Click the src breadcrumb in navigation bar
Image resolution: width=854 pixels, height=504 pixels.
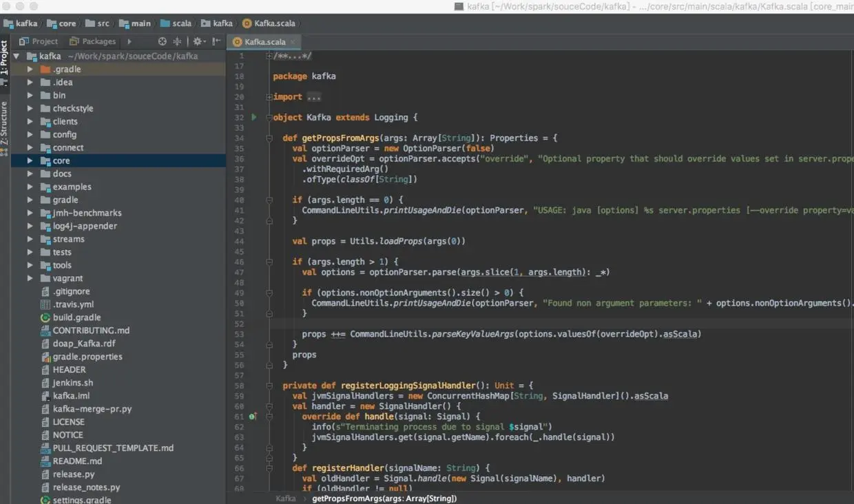point(97,23)
